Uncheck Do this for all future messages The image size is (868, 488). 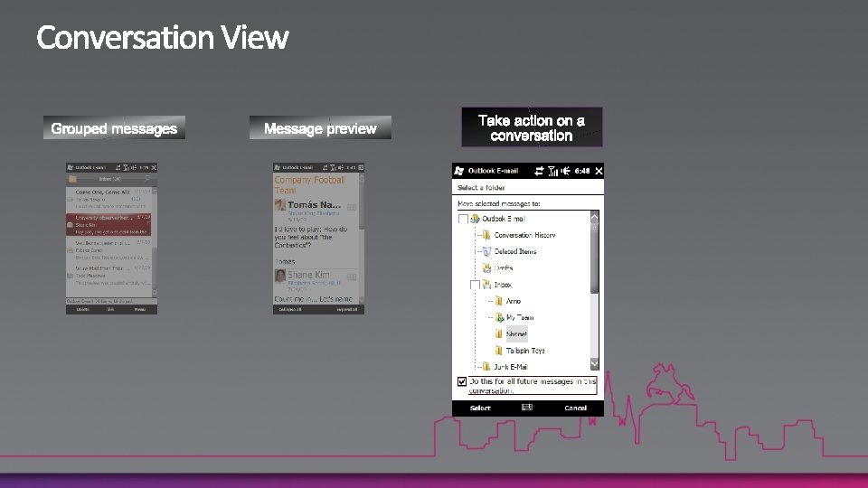click(x=462, y=381)
